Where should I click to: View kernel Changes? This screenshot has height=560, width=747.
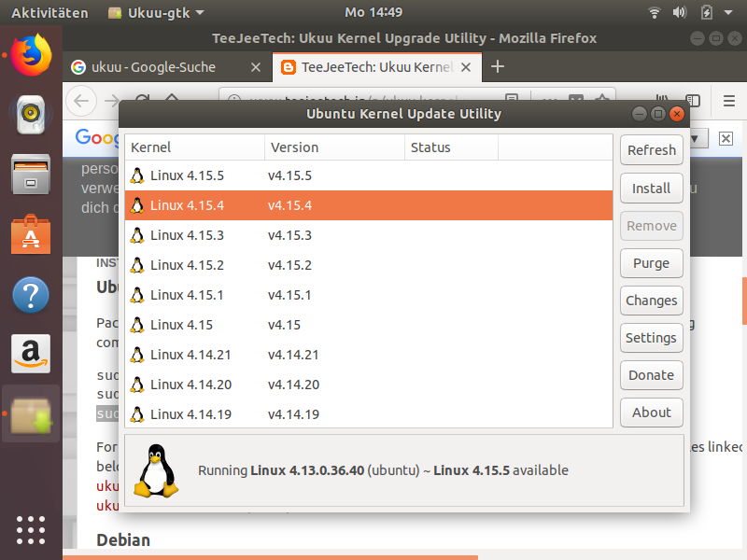click(651, 301)
